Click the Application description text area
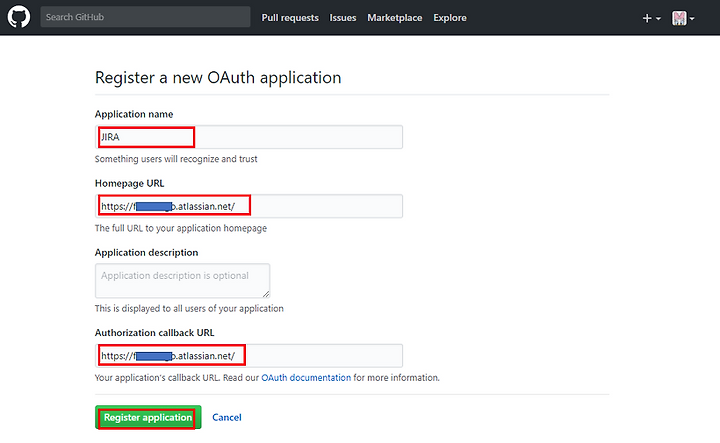The height and width of the screenshot is (443, 720). point(182,280)
